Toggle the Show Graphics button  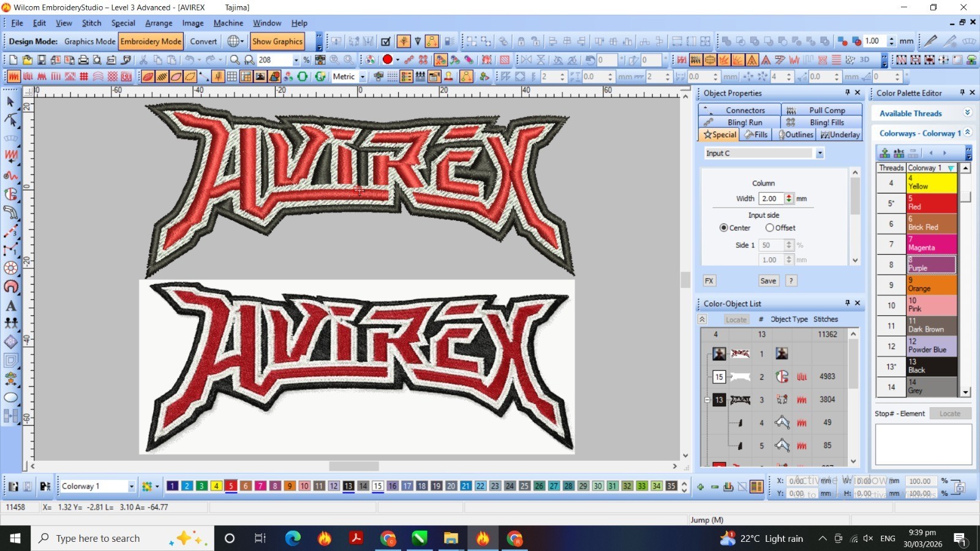click(x=277, y=41)
